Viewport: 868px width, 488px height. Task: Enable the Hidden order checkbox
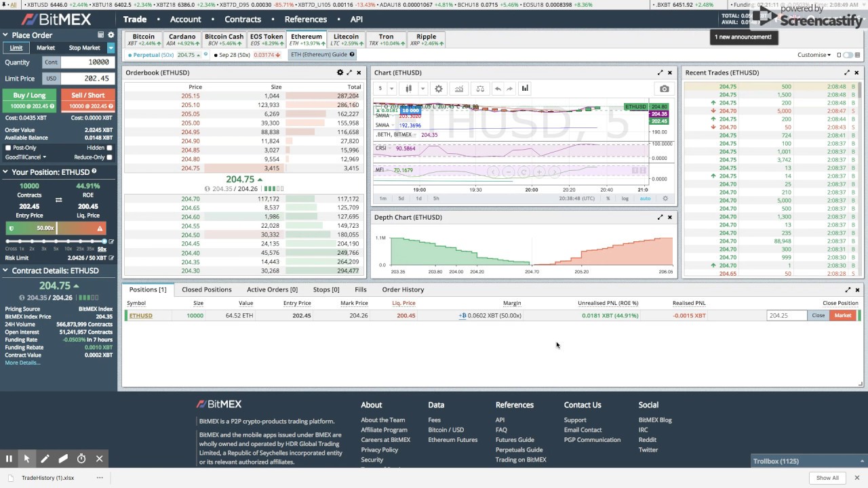[x=109, y=148]
